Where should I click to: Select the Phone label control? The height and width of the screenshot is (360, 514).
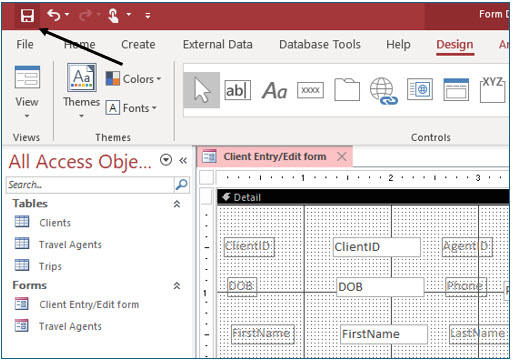tap(466, 287)
